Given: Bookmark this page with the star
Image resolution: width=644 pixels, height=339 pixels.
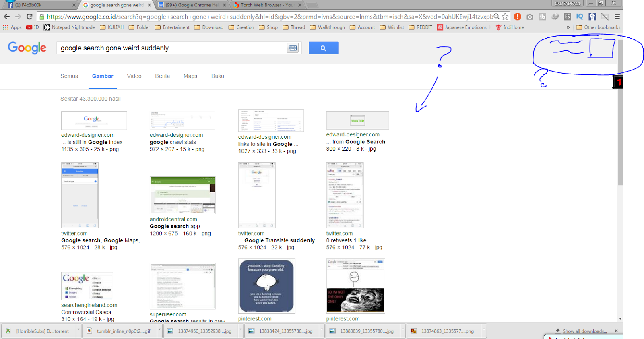Looking at the screenshot, I should point(505,17).
